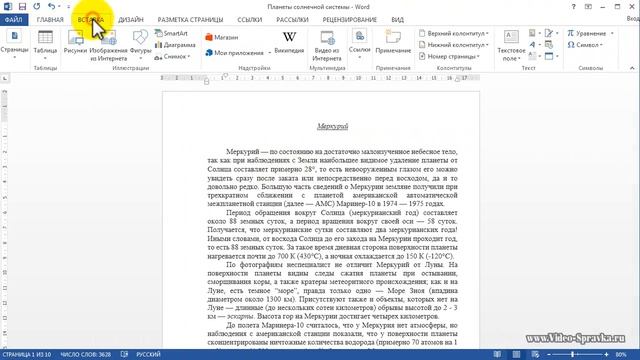This screenshot has width=640, height=360.
Task: Click the Word application icon in title bar
Action: tap(7, 7)
